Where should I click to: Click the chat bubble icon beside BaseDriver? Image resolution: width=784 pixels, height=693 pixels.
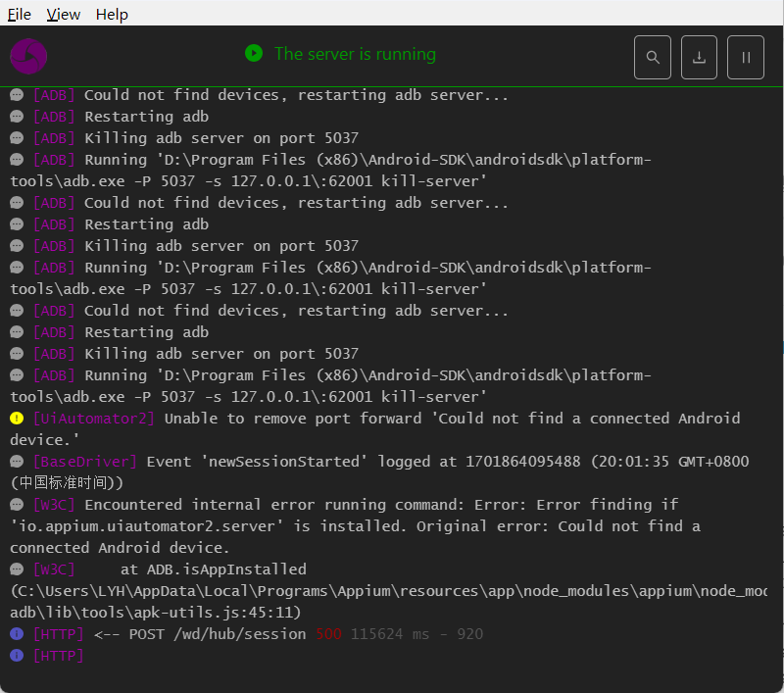pyautogui.click(x=17, y=461)
